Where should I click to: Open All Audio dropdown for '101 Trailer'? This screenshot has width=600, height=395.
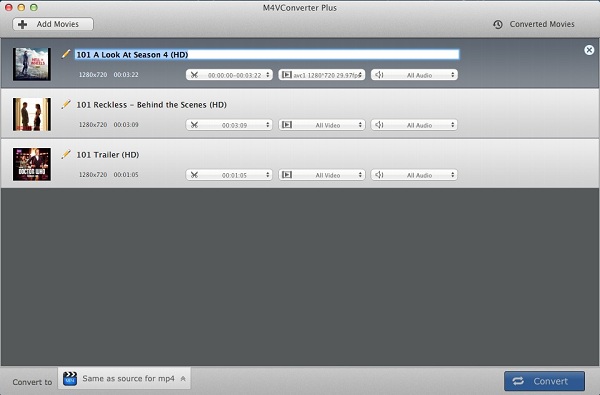tap(414, 175)
